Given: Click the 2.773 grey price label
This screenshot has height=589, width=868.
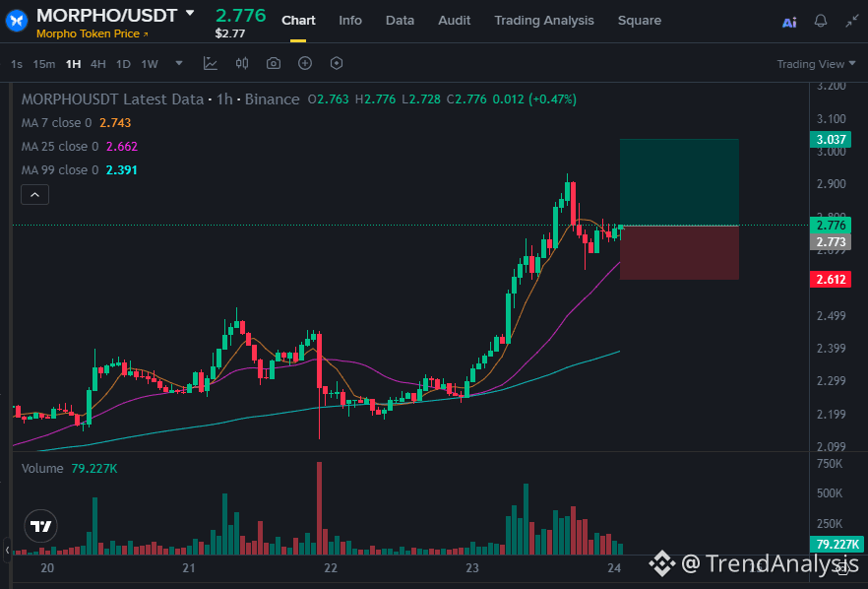Looking at the screenshot, I should click(x=831, y=242).
